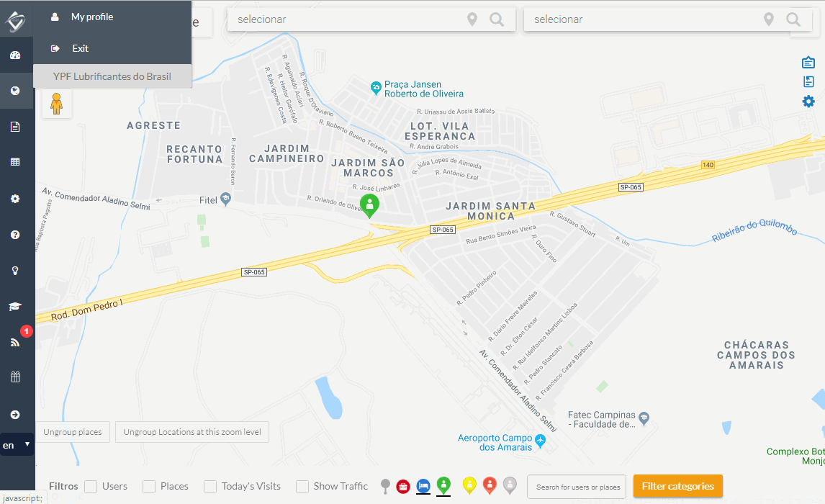Toggle the red briefcase filter marker

click(403, 487)
